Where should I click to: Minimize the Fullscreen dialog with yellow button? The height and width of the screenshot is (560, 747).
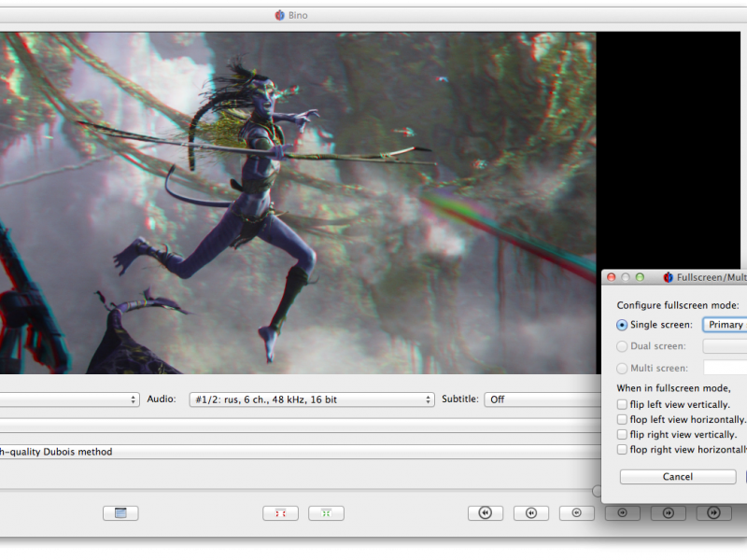pos(626,277)
